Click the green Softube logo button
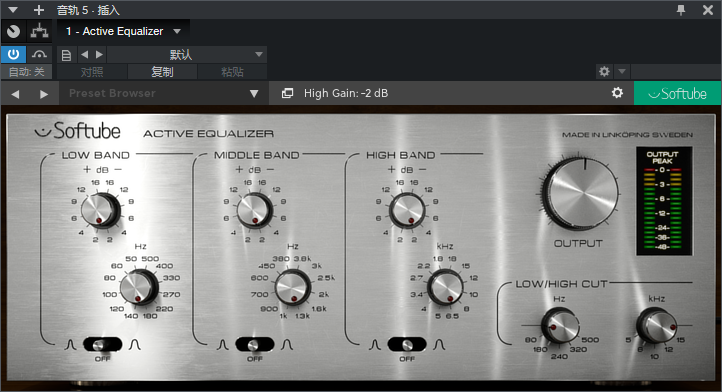Screen dimensions: 722x392 (x=677, y=94)
